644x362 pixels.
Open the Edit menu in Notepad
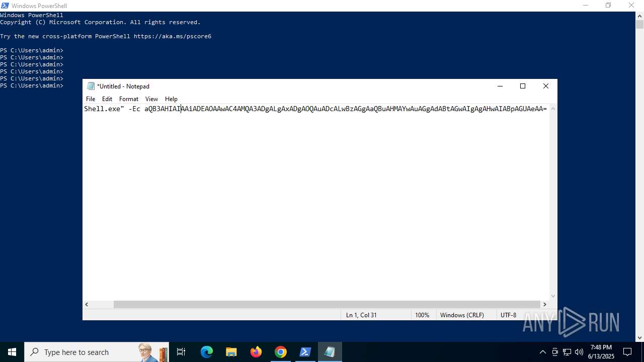point(107,99)
